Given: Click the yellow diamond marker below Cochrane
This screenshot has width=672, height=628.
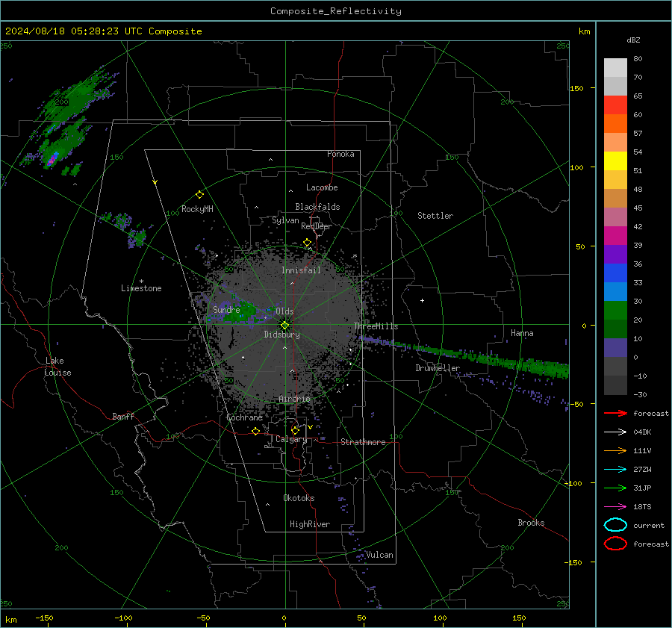Looking at the screenshot, I should tap(256, 432).
